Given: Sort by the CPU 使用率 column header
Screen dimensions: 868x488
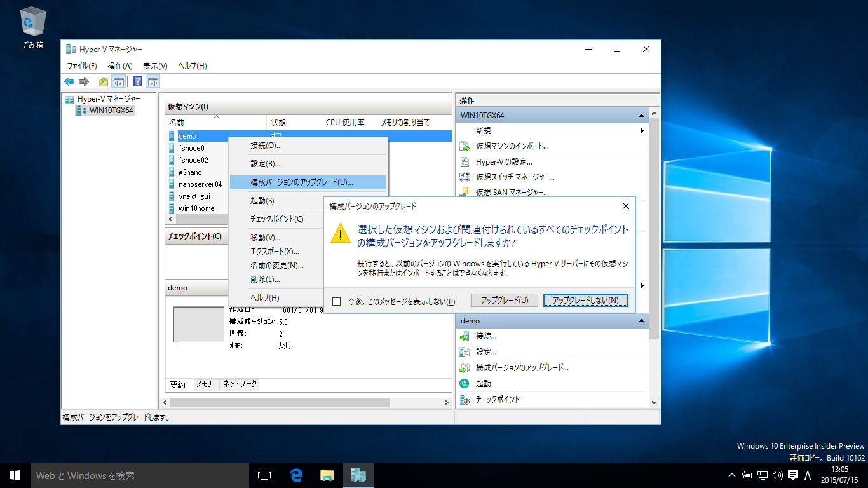Looking at the screenshot, I should click(x=349, y=123).
